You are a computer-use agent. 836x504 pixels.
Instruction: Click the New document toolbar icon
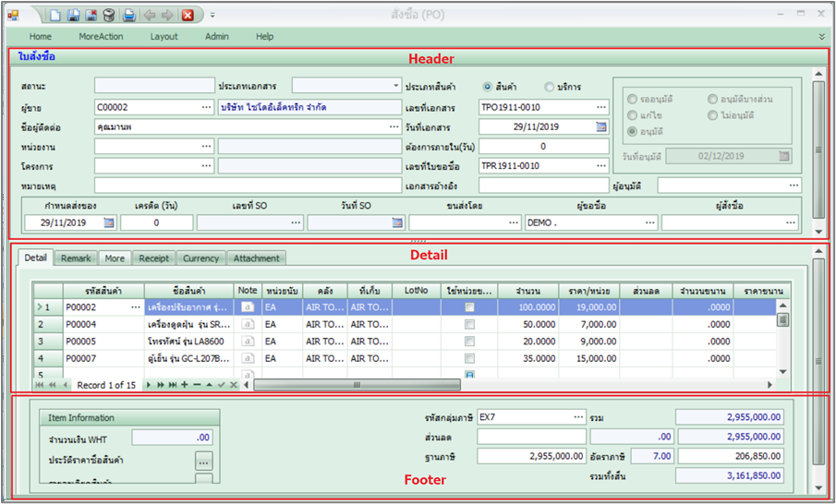click(x=55, y=15)
